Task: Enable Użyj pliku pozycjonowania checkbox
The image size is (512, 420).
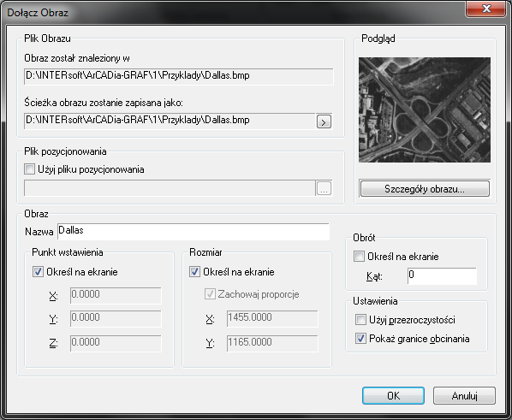Action: 29,169
